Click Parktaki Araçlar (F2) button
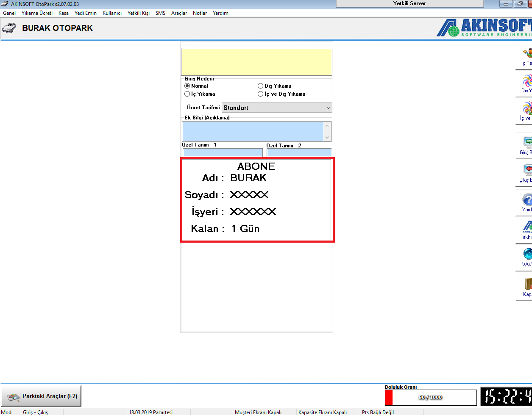This screenshot has width=532, height=415. tap(41, 396)
